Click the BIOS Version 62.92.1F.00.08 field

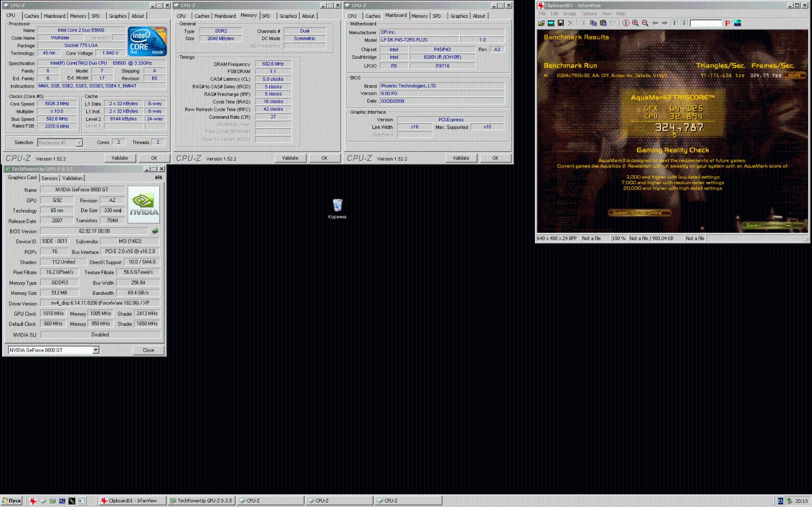[94, 231]
